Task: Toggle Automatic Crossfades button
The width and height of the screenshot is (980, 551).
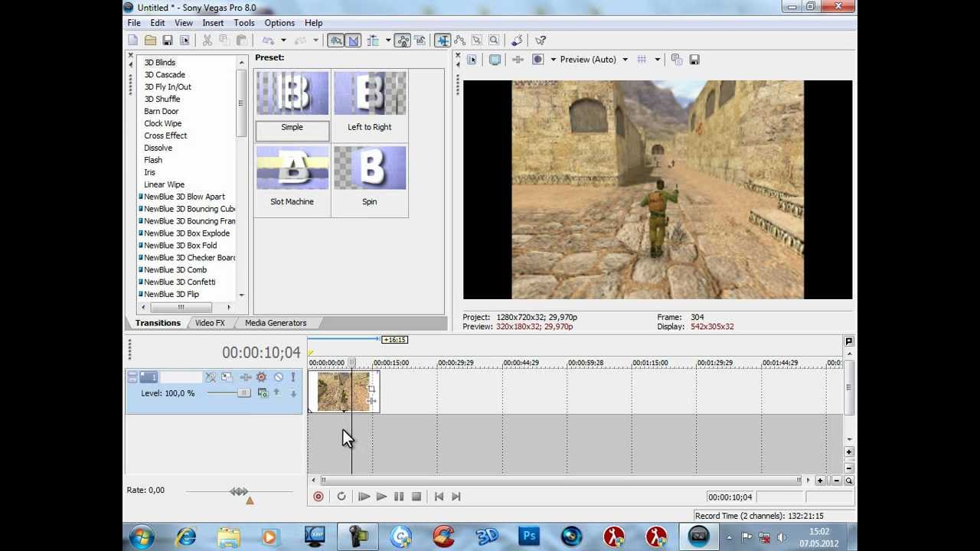Action: (x=353, y=41)
